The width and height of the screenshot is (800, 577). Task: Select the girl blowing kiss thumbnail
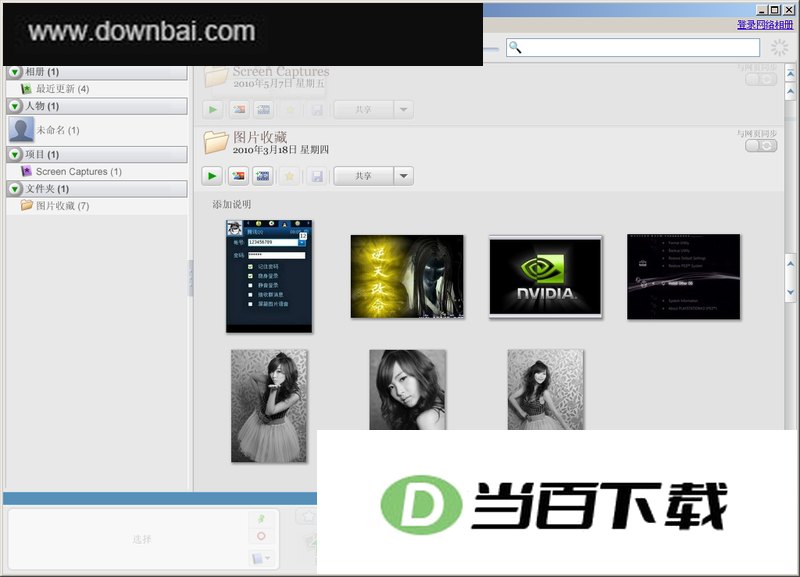269,406
